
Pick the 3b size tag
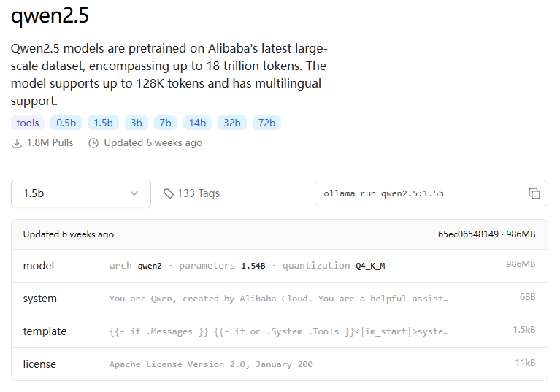click(137, 123)
